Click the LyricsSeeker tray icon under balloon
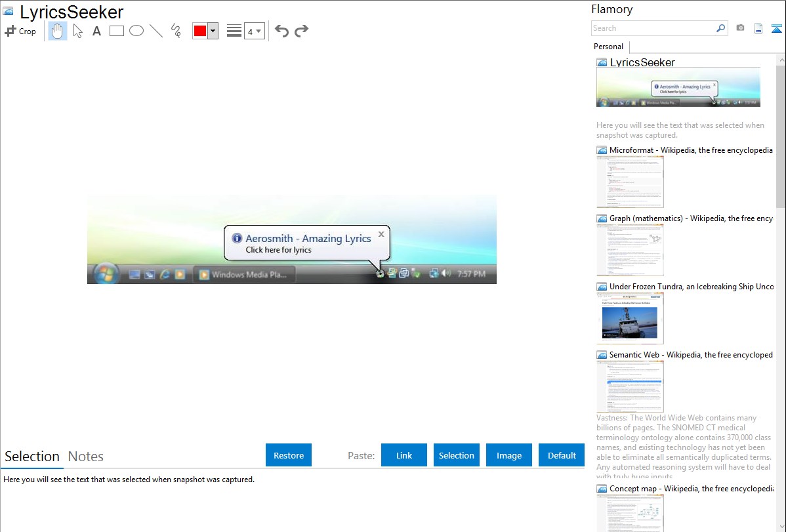 [x=380, y=274]
